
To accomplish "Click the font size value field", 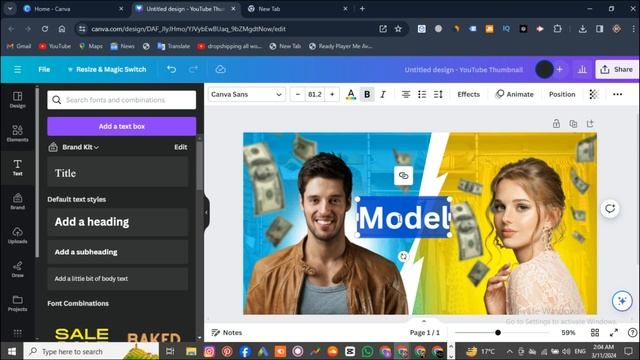I will pos(315,94).
